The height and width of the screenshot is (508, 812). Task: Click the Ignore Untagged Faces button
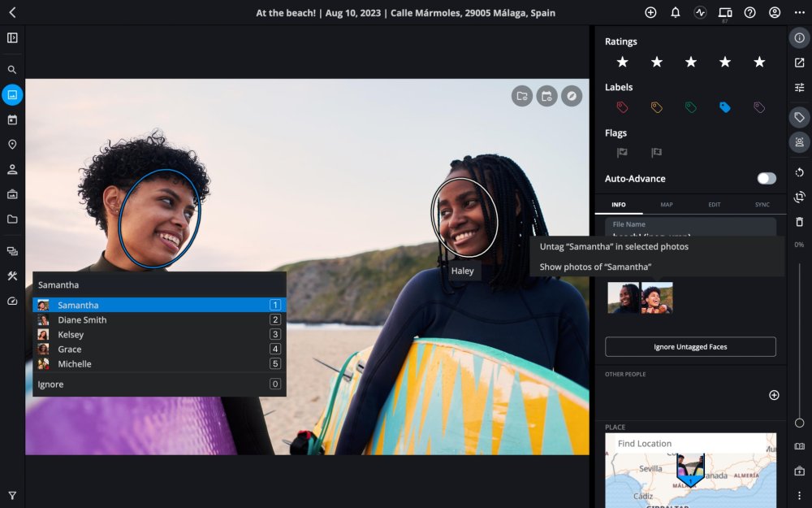(x=690, y=347)
